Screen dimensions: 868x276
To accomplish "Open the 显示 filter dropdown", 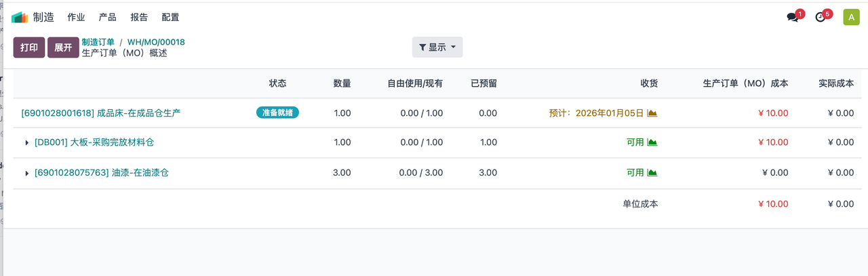I will (437, 47).
